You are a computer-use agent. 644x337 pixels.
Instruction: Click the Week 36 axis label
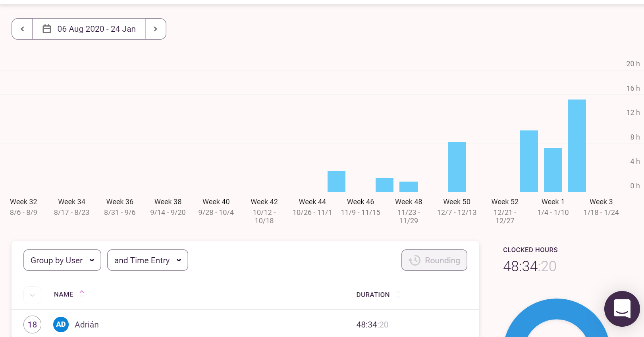[x=120, y=202]
